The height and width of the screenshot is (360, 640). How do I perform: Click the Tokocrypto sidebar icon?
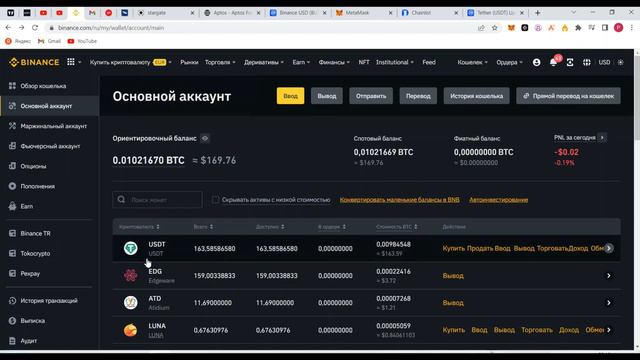point(12,253)
